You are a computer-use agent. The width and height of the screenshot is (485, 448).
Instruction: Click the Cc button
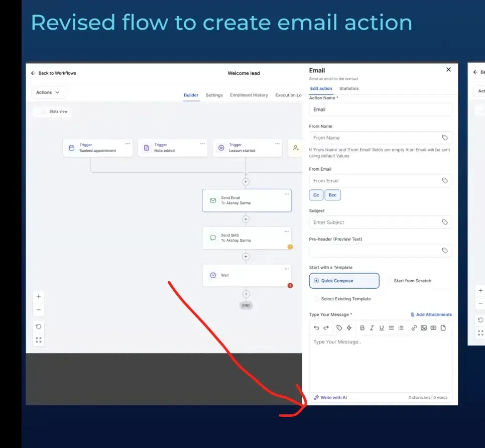pyautogui.click(x=316, y=195)
